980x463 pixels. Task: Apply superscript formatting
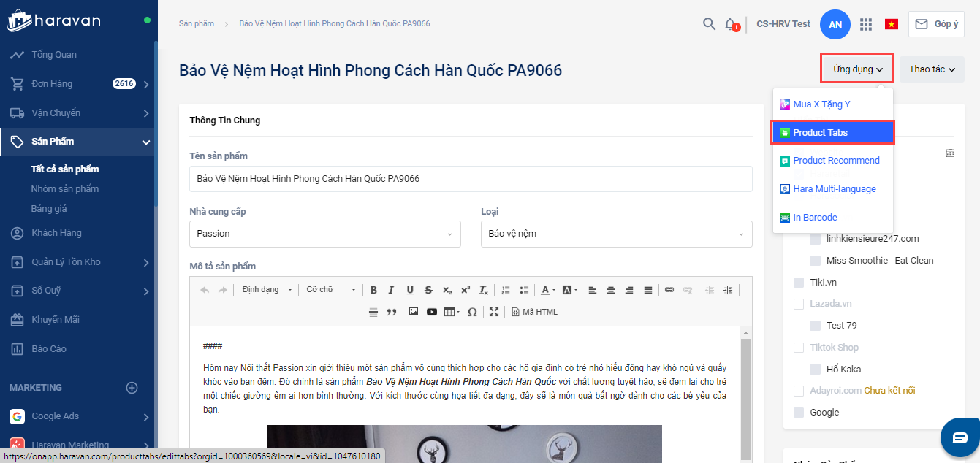[465, 290]
